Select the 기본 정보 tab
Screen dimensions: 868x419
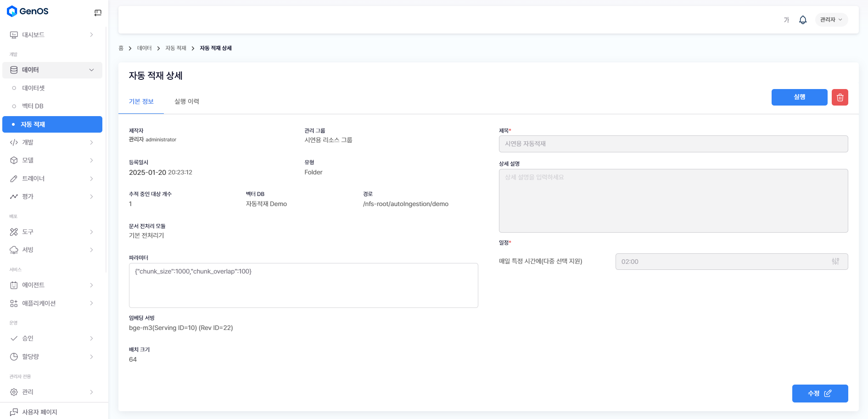click(x=141, y=101)
